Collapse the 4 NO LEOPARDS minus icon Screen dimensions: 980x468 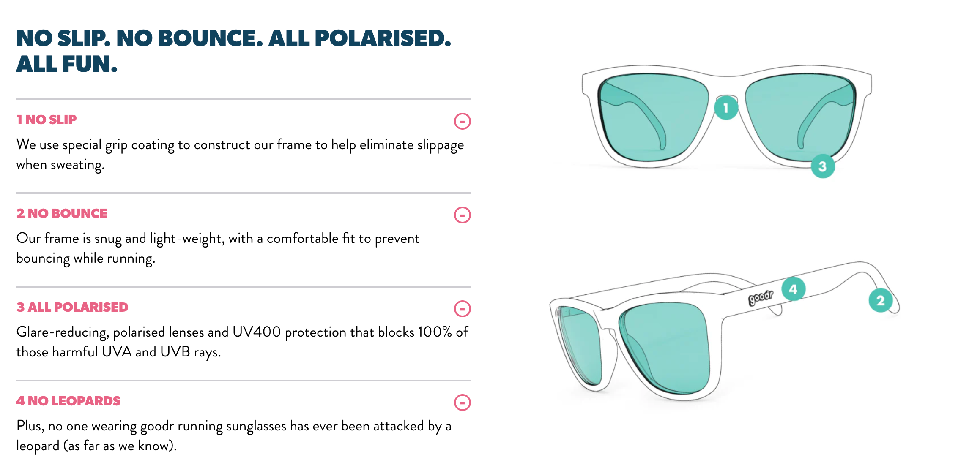tap(462, 403)
